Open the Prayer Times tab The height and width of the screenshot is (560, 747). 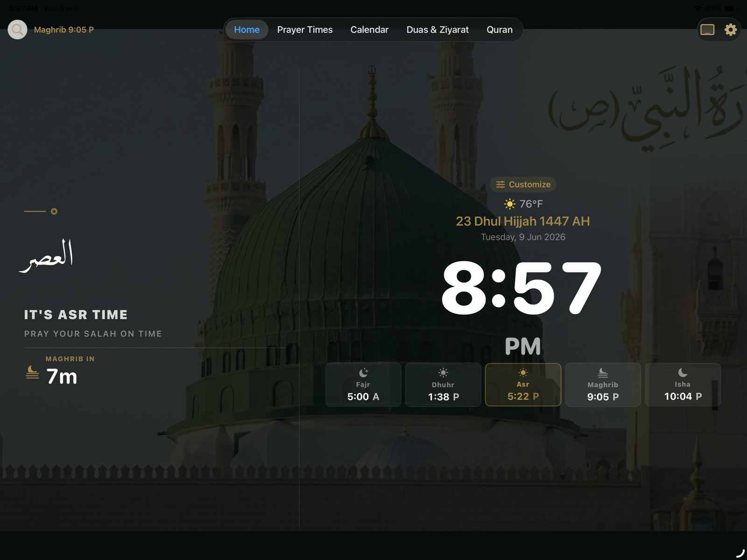pyautogui.click(x=305, y=29)
